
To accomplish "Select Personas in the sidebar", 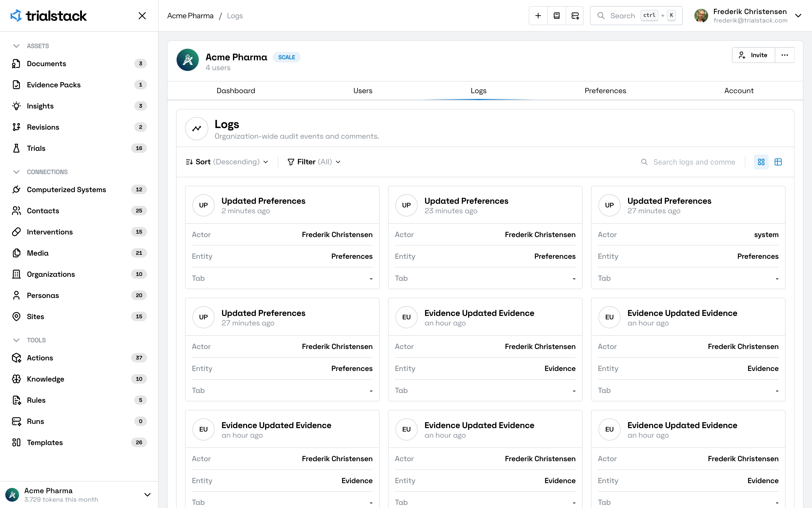I will coord(79,295).
